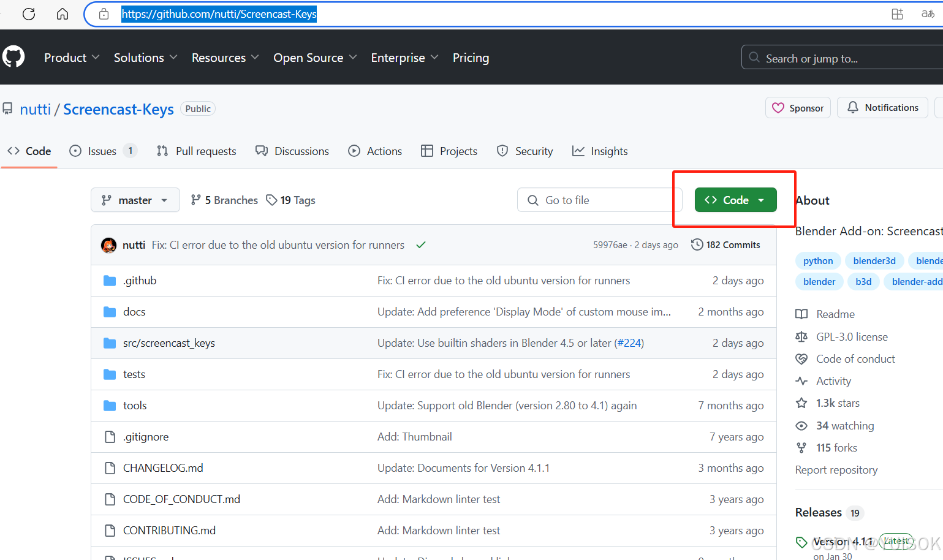Expand the Product menu
943x560 pixels.
click(72, 58)
